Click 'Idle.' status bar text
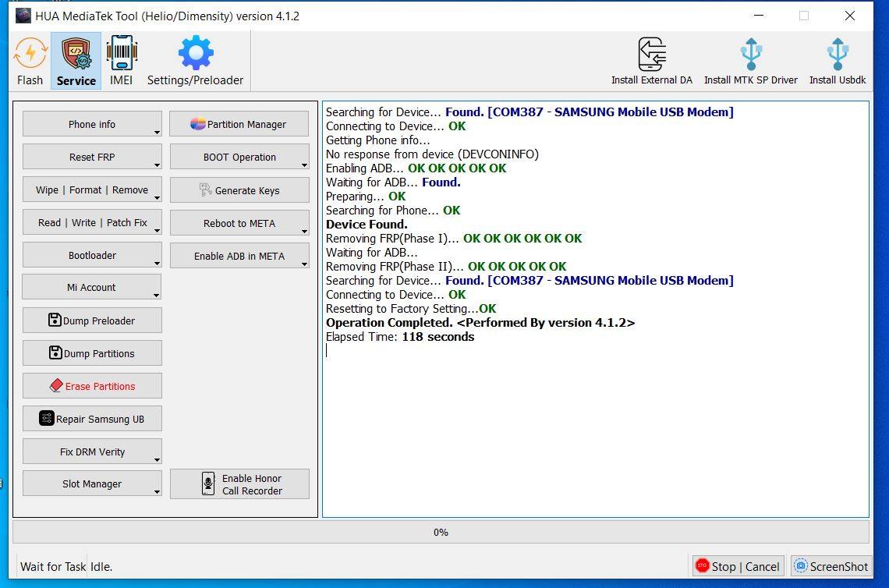The image size is (889, 588). click(101, 566)
